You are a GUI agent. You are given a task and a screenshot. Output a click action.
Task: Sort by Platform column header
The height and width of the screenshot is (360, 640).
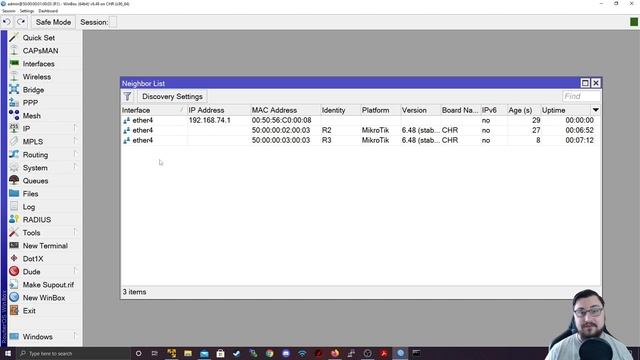point(380,110)
